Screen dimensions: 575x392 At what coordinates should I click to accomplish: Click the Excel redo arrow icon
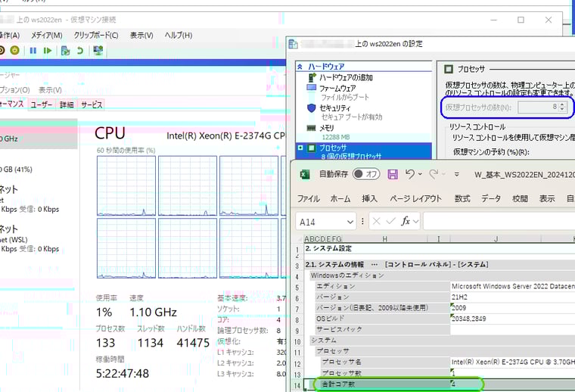(x=434, y=174)
